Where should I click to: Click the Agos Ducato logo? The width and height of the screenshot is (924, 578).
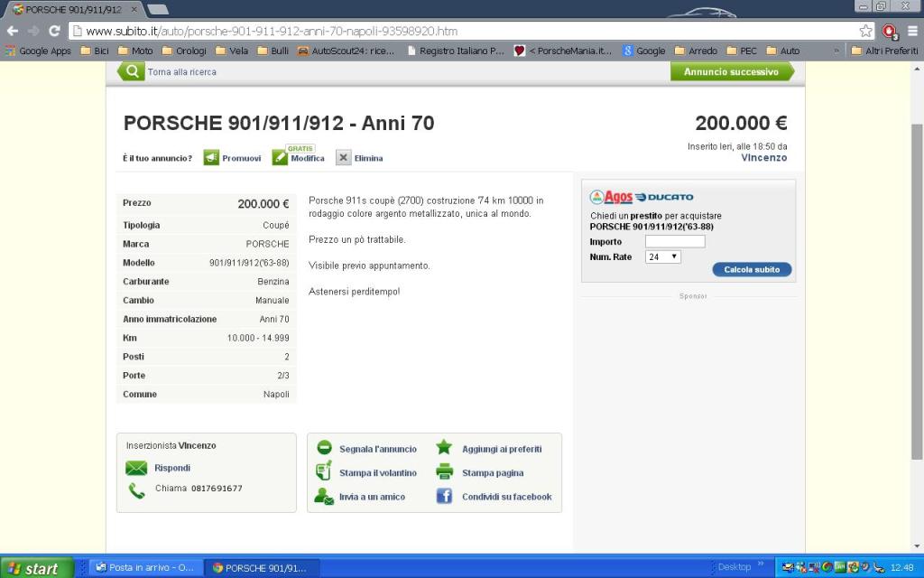[x=642, y=197]
